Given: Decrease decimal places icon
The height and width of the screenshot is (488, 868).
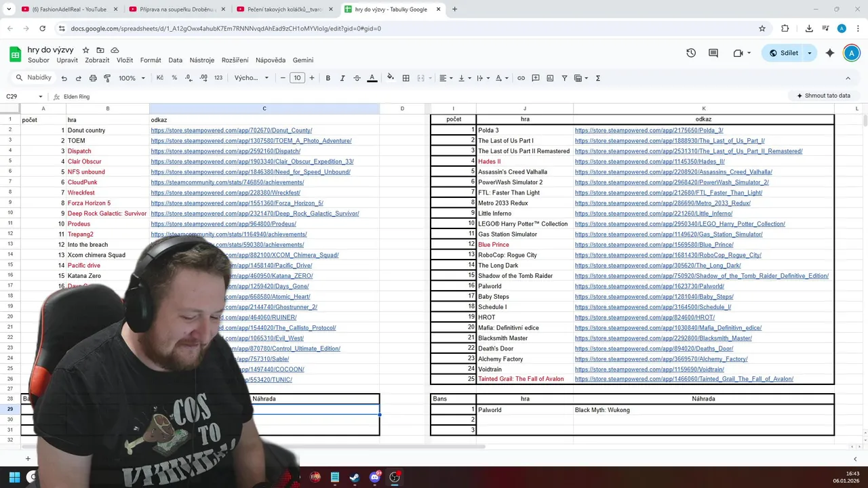Looking at the screenshot, I should (189, 78).
